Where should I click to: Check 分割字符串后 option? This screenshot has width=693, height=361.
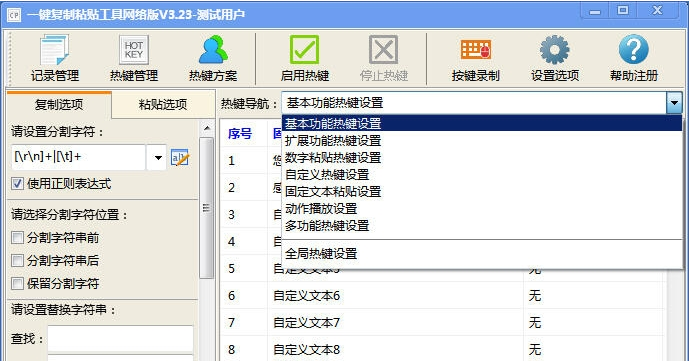click(x=17, y=261)
